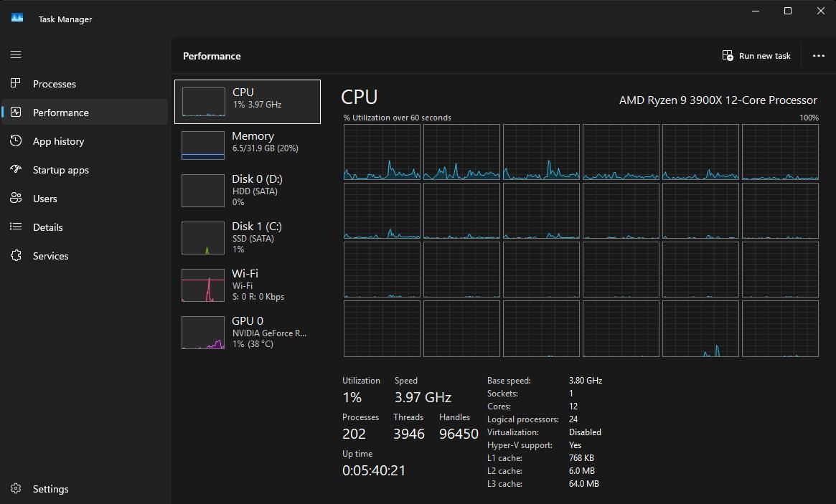
Task: Click the Processes sidebar icon
Action: coord(16,83)
